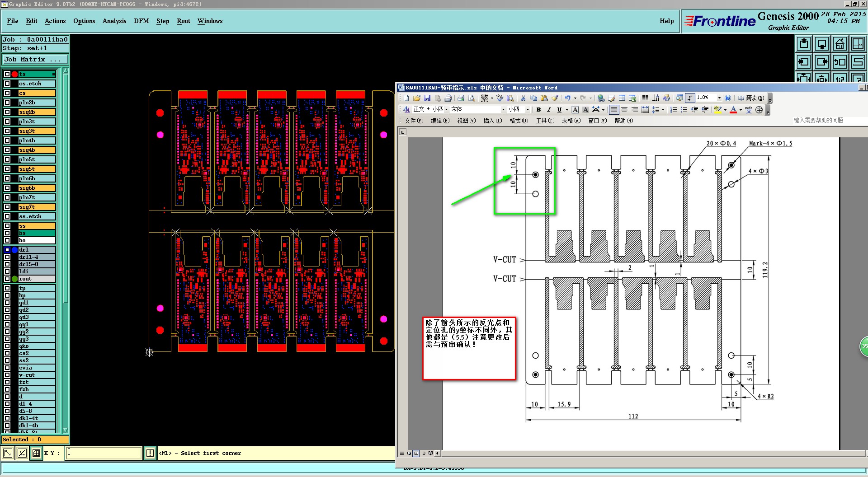Toggle the checkbox for the ts layer

click(7, 74)
